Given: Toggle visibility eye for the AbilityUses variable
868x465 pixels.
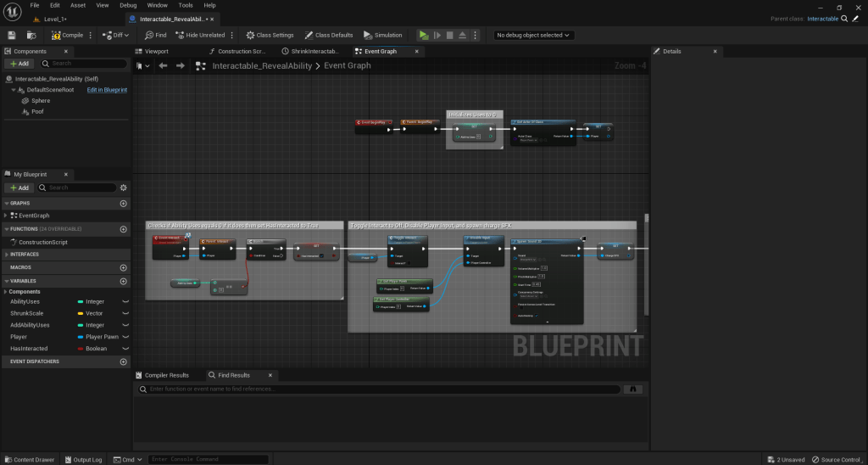Looking at the screenshot, I should (x=125, y=301).
